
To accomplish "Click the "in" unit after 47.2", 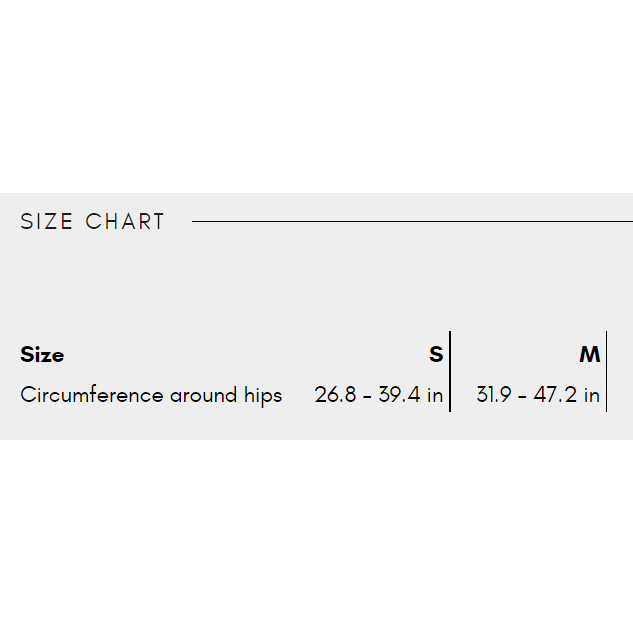I will pos(592,395).
